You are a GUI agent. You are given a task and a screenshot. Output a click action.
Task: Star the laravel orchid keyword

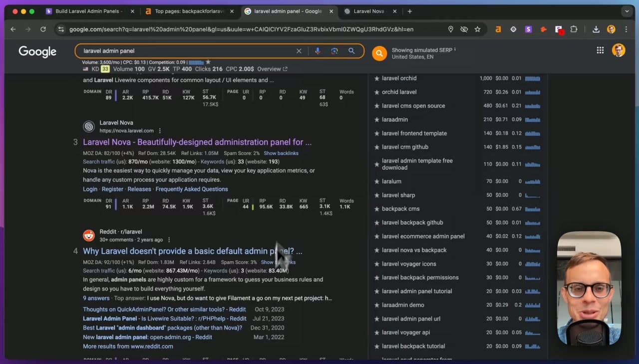[x=377, y=78]
